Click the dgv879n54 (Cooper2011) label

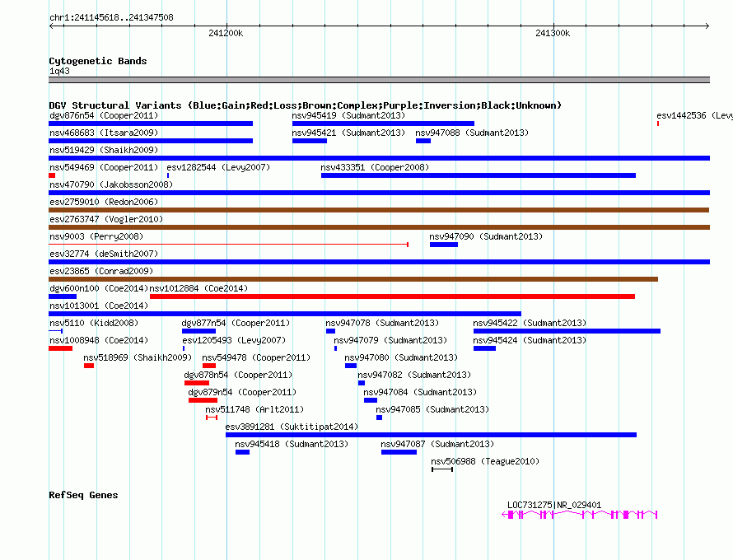coord(242,392)
